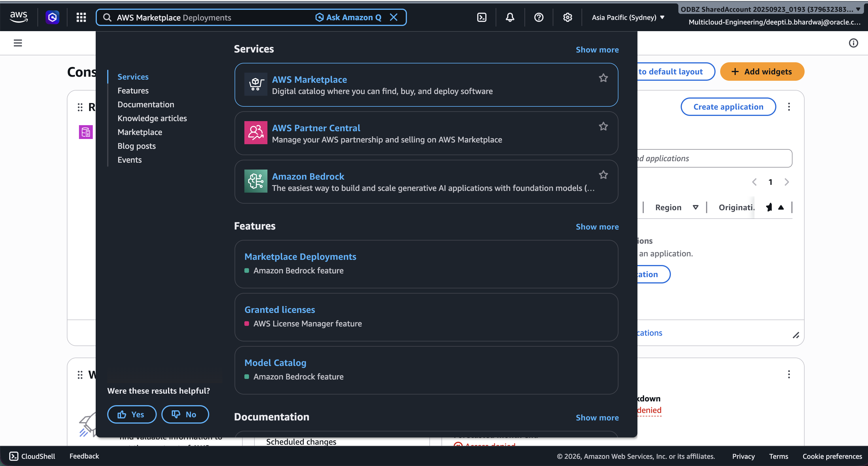Open the Privacy footer link
868x466 pixels.
pyautogui.click(x=743, y=456)
